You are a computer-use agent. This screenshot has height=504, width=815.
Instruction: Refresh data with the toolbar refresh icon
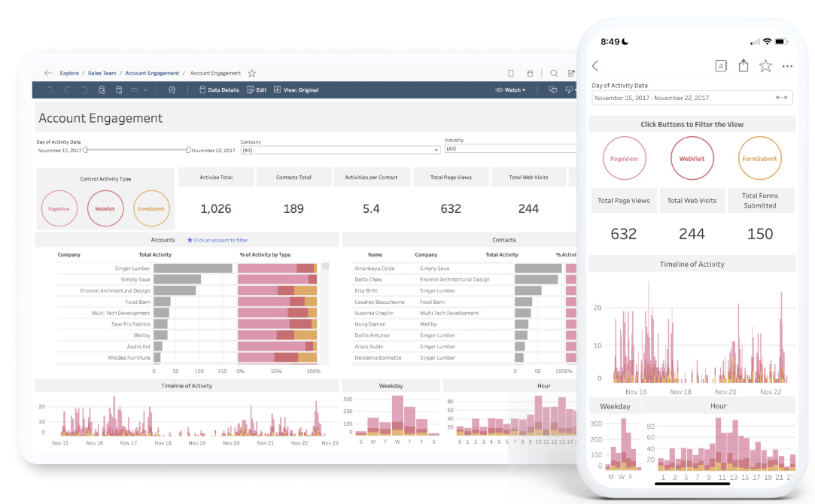tap(102, 90)
